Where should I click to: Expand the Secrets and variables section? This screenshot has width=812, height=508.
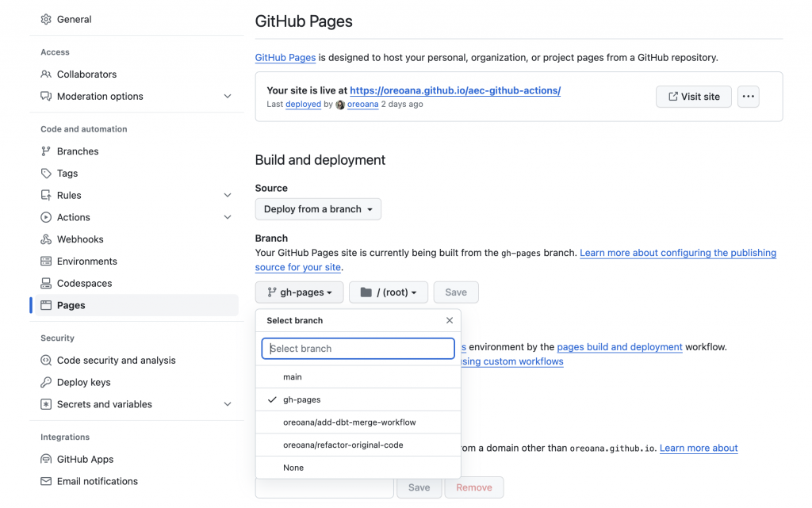[228, 404]
